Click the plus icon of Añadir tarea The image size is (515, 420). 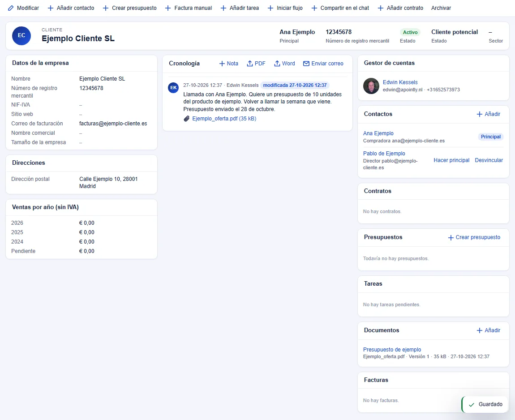click(x=223, y=8)
